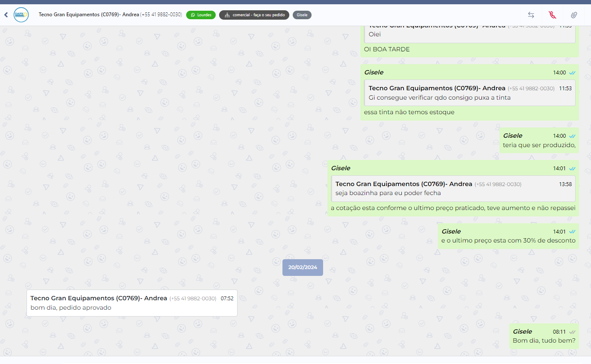This screenshot has width=591, height=364.
Task: Click the transfer conversation arrows icon
Action: [531, 15]
